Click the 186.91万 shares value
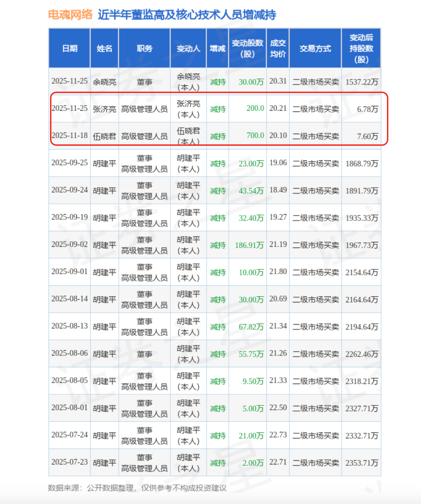This screenshot has height=504, width=421. [x=249, y=245]
